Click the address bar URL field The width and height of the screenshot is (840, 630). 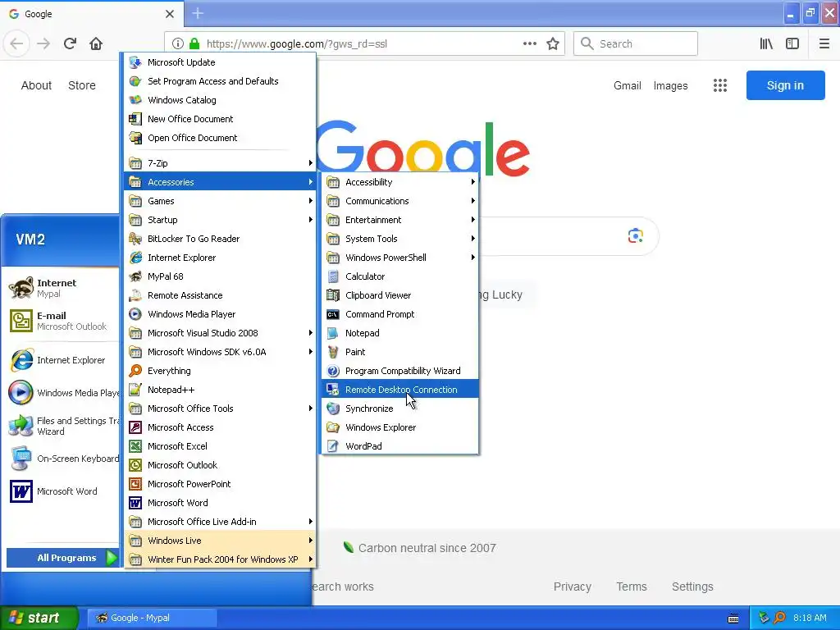[x=364, y=44]
